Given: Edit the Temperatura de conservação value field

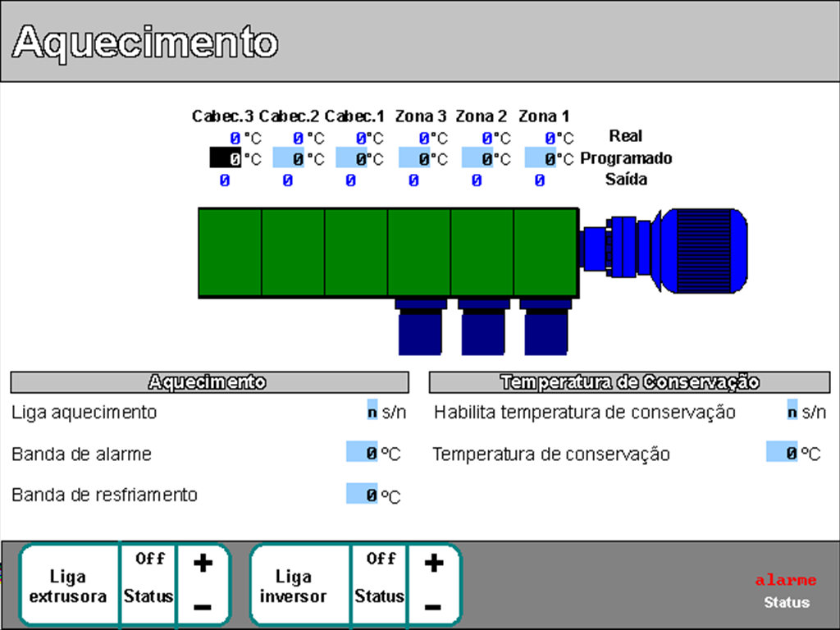Looking at the screenshot, I should [x=782, y=452].
